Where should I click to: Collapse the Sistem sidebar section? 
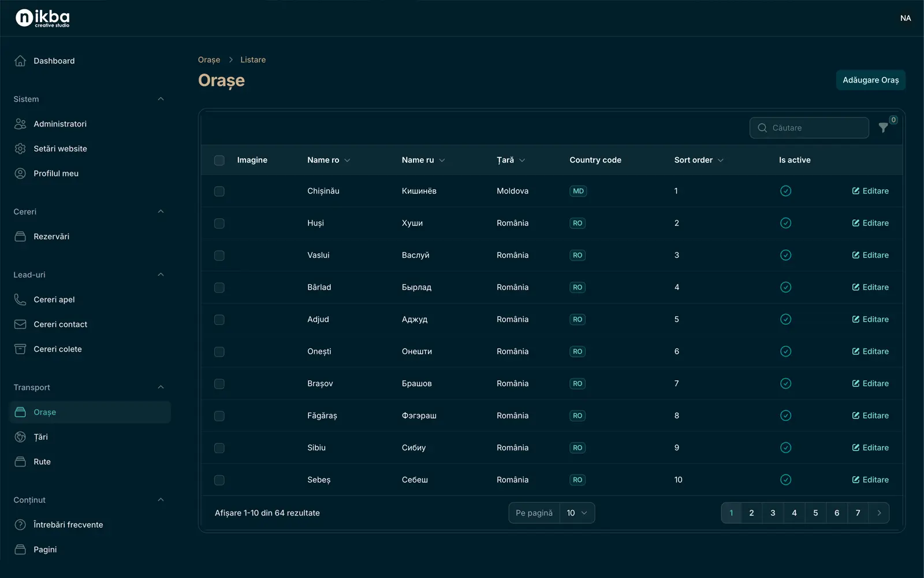[161, 99]
